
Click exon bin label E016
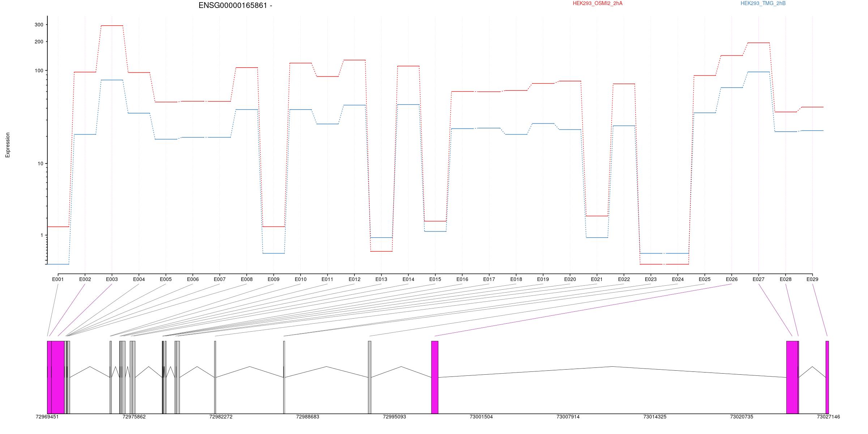pos(462,279)
